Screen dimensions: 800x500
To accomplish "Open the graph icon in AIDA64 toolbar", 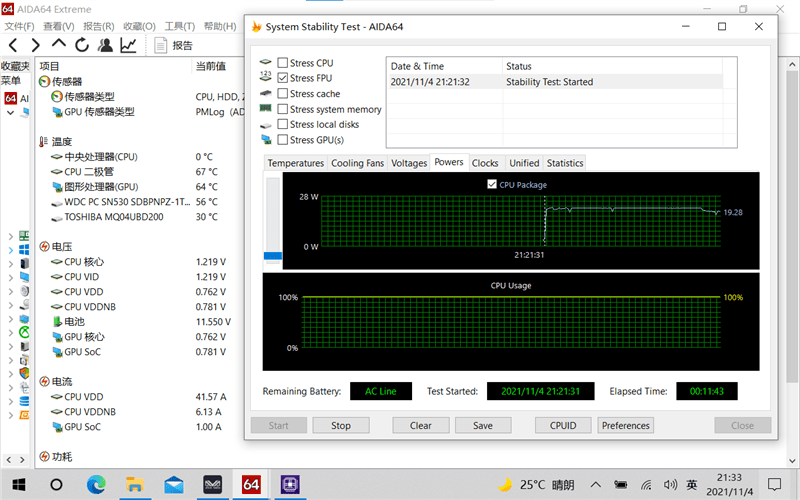I will pyautogui.click(x=128, y=45).
